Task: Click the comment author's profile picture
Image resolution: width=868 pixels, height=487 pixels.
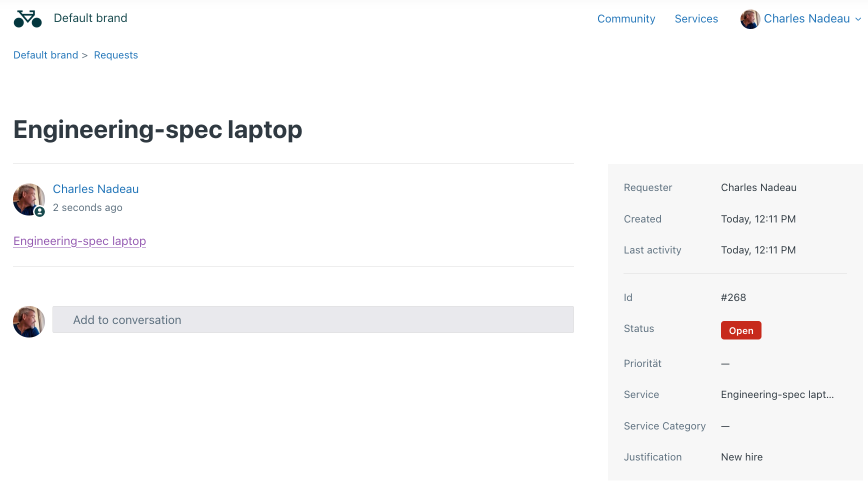Action: [28, 198]
